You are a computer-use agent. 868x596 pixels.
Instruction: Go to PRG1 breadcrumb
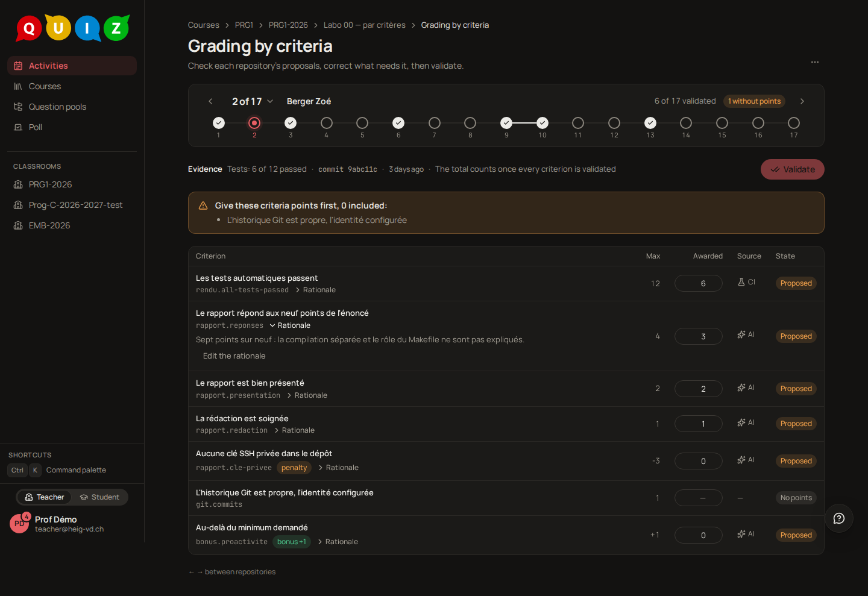pos(244,25)
